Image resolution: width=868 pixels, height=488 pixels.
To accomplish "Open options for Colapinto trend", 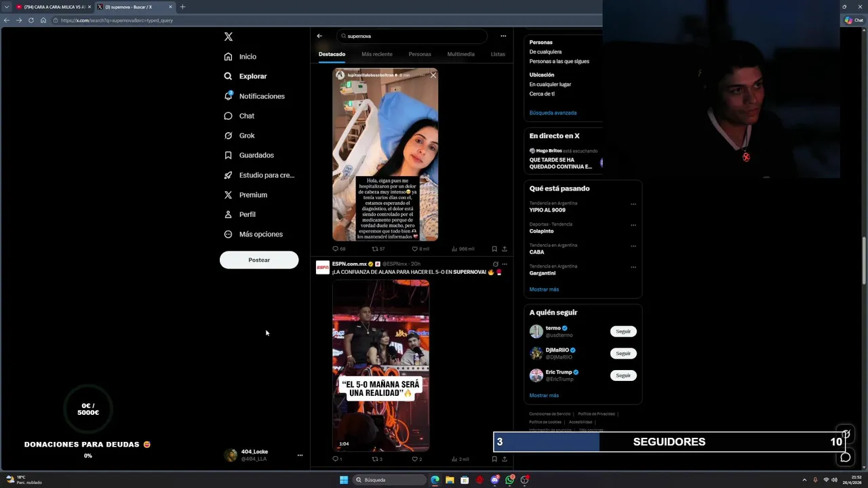I will pyautogui.click(x=633, y=225).
